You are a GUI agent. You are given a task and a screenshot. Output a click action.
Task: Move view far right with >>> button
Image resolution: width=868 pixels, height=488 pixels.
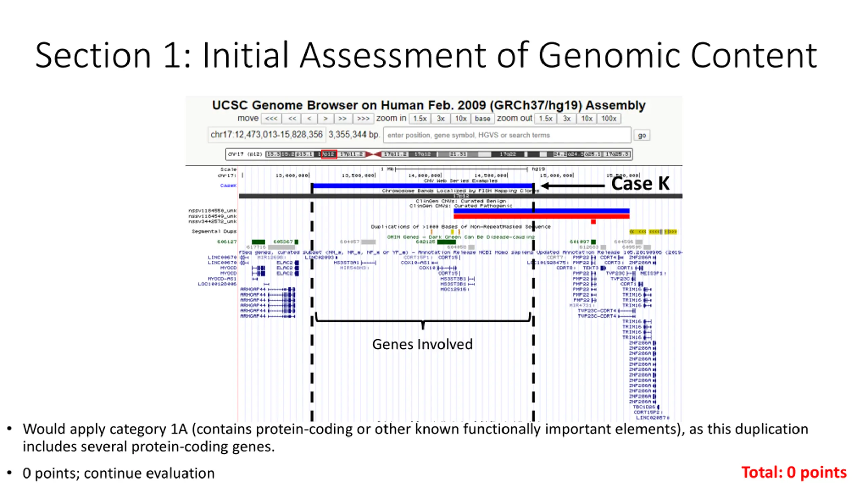point(363,119)
